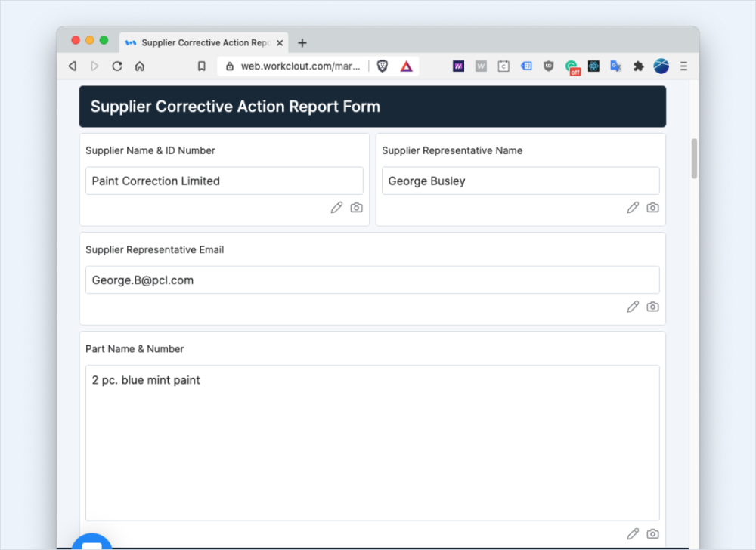Open the Brave Rewards triangle icon
Screen dimensions: 756x550
[405, 66]
